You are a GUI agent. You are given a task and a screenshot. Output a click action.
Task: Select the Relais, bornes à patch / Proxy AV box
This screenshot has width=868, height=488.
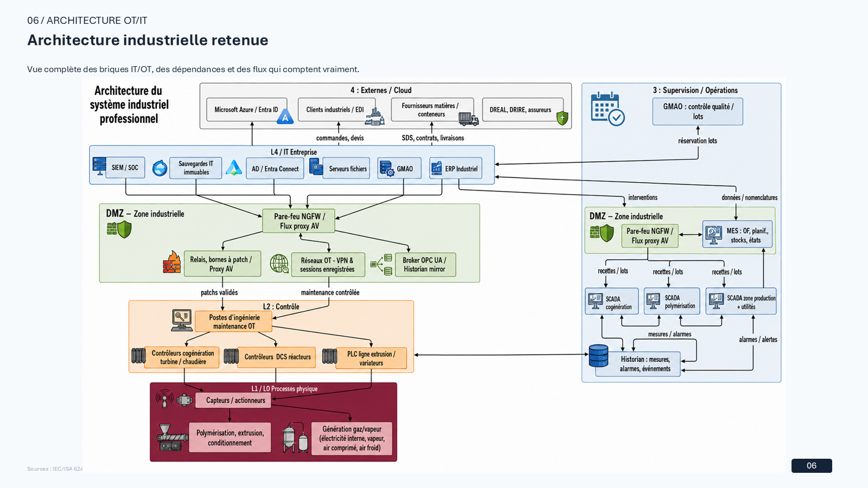[222, 264]
